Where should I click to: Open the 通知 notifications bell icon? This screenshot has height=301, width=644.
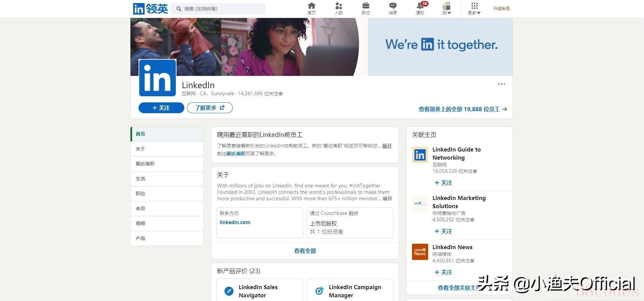point(420,8)
